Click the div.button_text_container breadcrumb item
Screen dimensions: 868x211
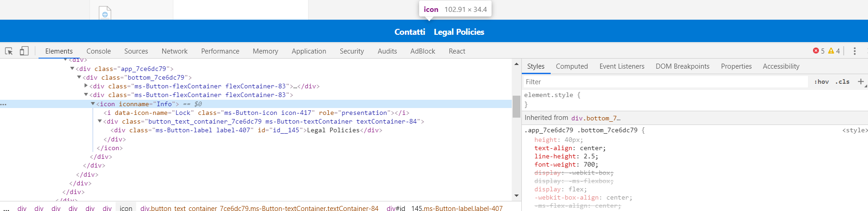pyautogui.click(x=260, y=208)
